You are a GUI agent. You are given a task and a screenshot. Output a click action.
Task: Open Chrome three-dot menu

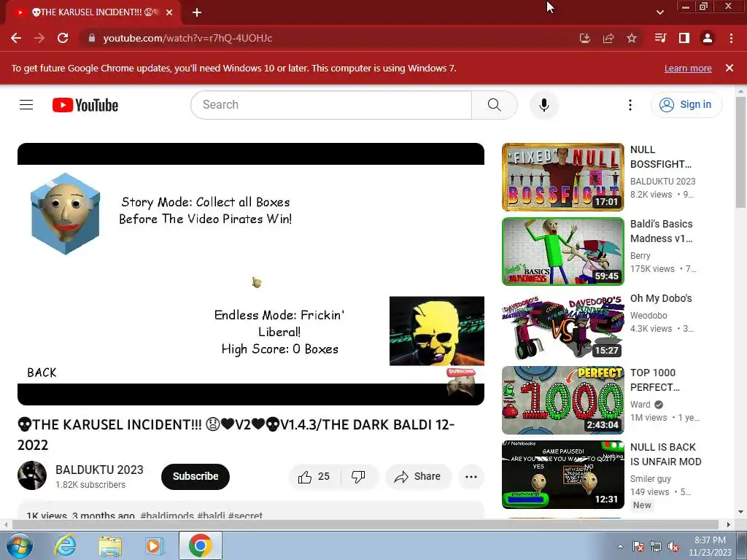click(731, 38)
